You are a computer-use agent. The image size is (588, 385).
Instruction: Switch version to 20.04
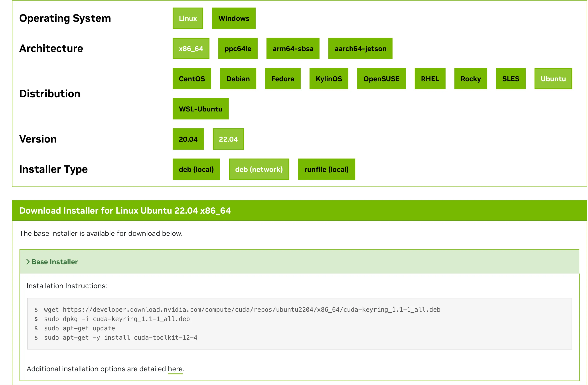point(188,139)
